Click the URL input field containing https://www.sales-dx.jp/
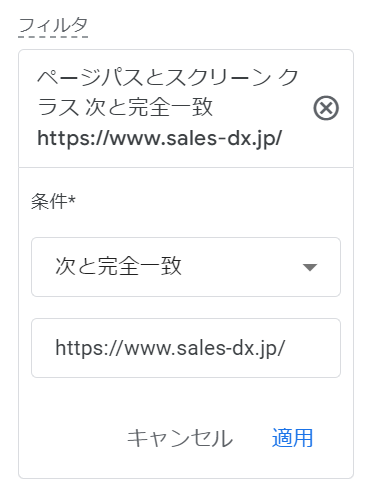This screenshot has height=488, width=371. 186,348
